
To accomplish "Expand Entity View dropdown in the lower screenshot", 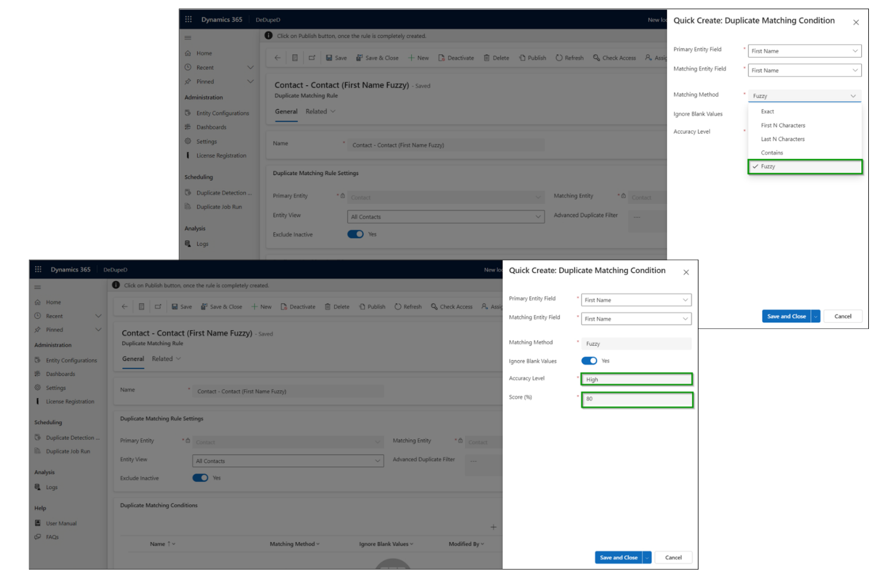I will (x=377, y=461).
